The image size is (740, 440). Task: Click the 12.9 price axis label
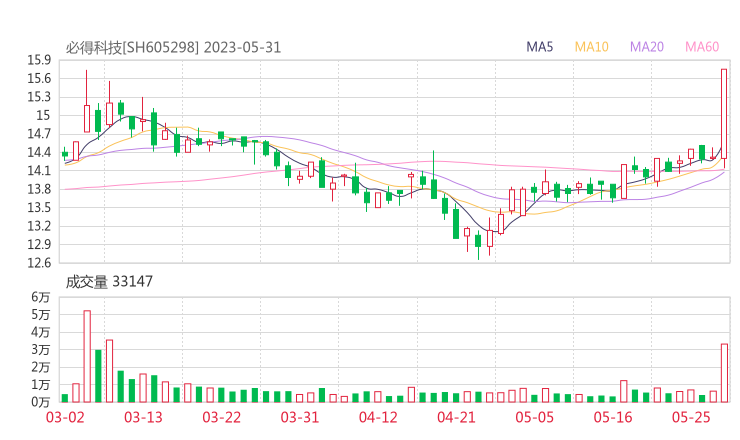click(x=39, y=245)
